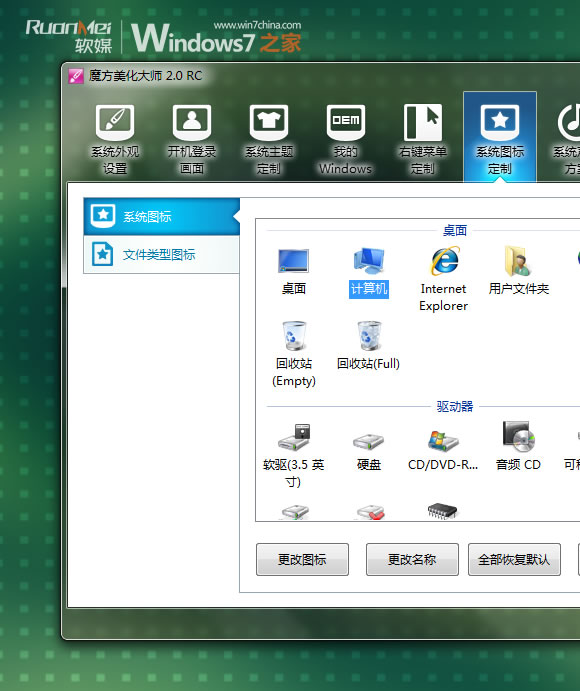The image size is (580, 691).
Task: Select the 桌面 icon item
Action: [294, 271]
